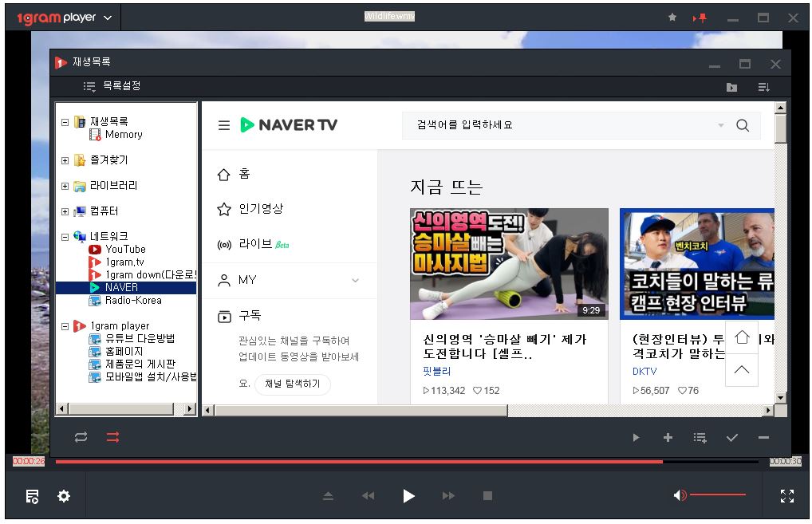Click the 채널 탐색하기 button

293,384
